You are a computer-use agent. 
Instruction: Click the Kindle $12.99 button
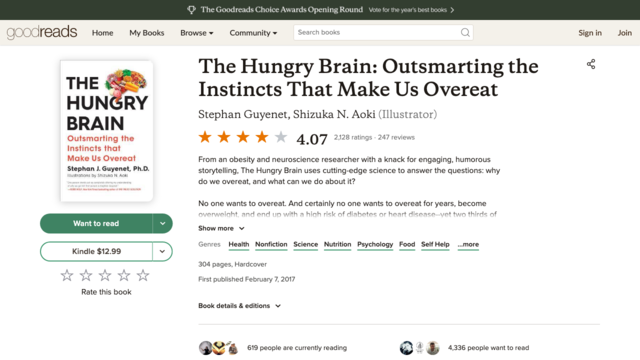click(96, 251)
